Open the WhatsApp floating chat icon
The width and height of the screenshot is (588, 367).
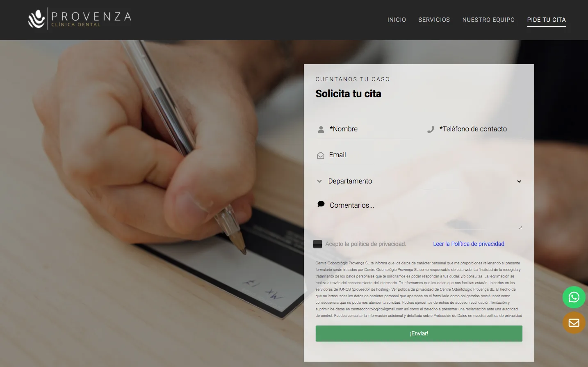[x=574, y=297]
